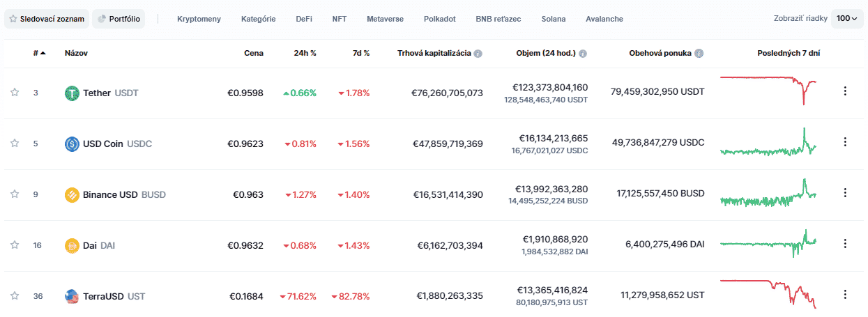Toggle the favorite star for USD Coin
The image size is (868, 317).
(x=15, y=143)
